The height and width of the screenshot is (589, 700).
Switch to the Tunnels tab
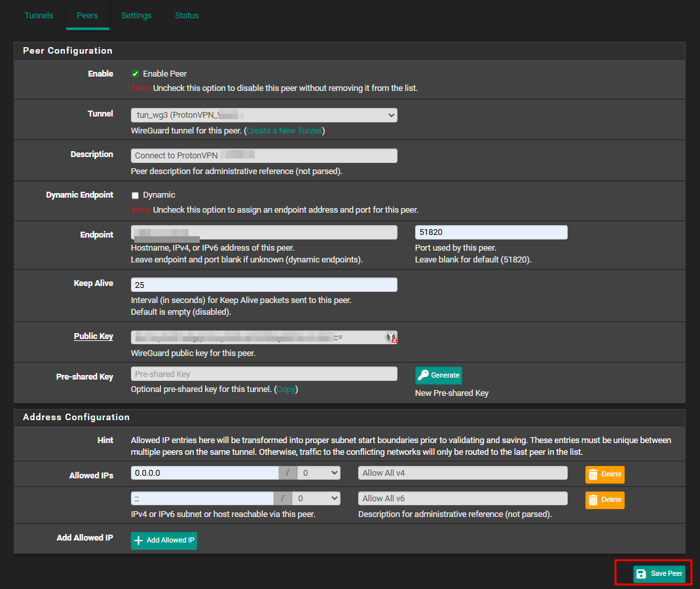pyautogui.click(x=39, y=16)
